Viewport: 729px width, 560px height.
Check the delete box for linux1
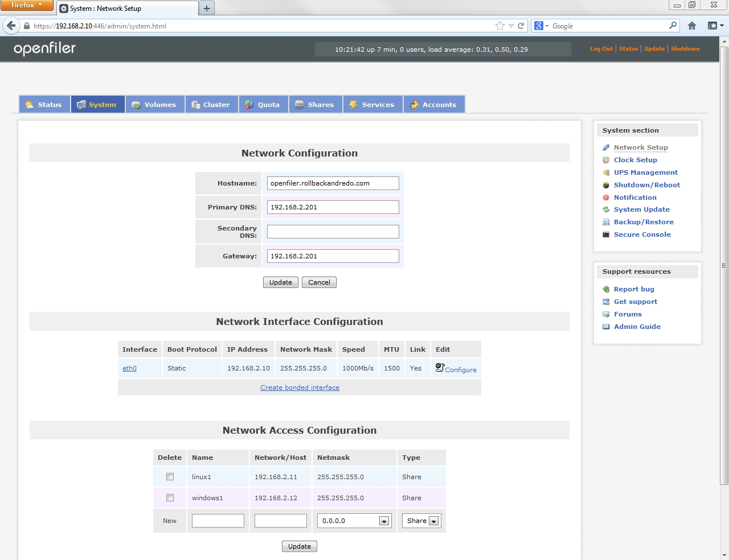coord(170,477)
